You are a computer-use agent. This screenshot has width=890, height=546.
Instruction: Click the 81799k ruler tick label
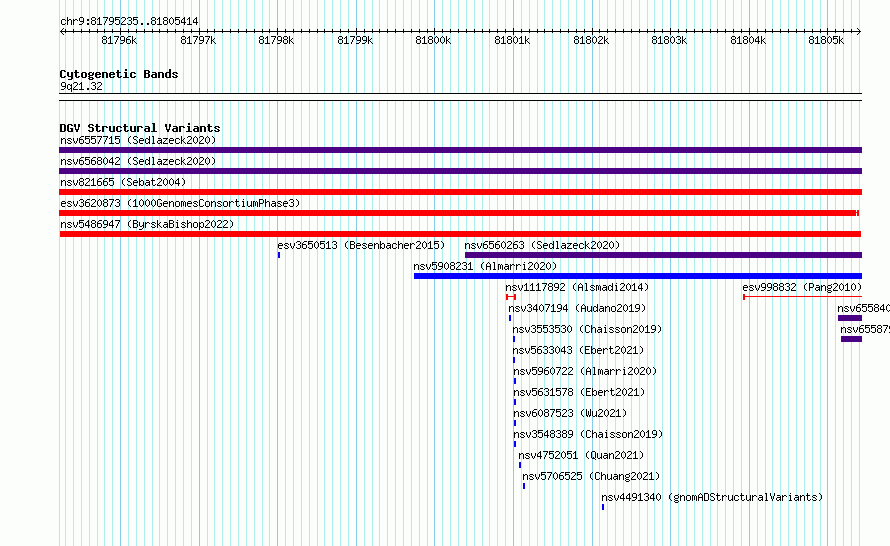[355, 40]
